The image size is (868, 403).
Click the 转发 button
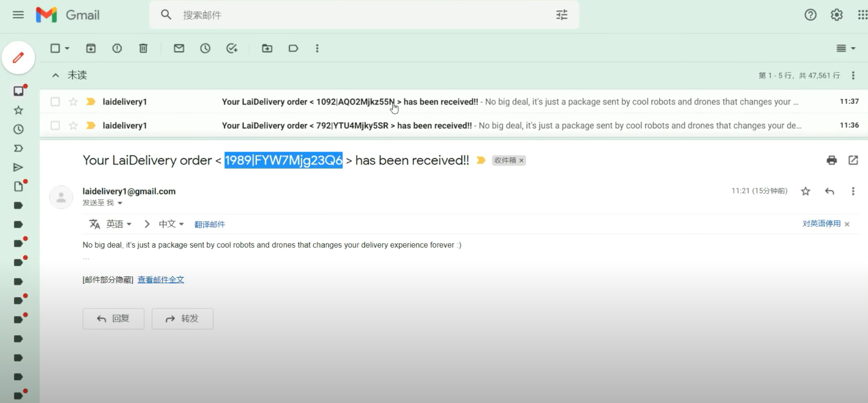182,319
